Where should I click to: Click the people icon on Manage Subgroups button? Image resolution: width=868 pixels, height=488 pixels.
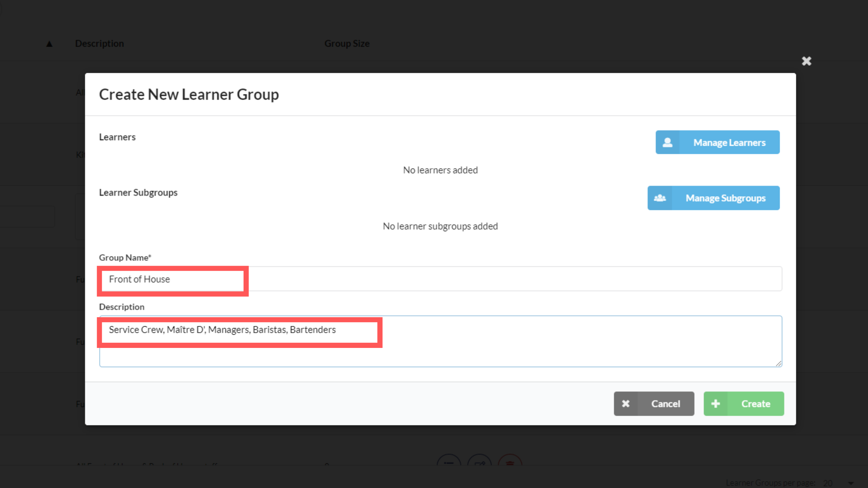point(660,198)
